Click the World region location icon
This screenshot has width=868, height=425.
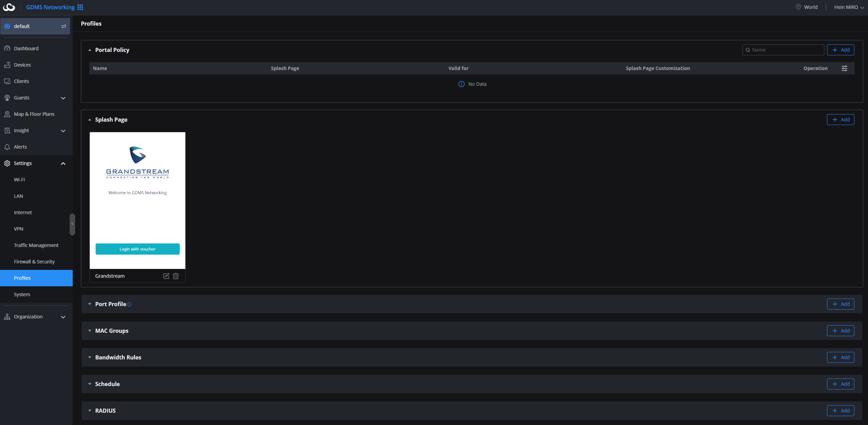798,7
